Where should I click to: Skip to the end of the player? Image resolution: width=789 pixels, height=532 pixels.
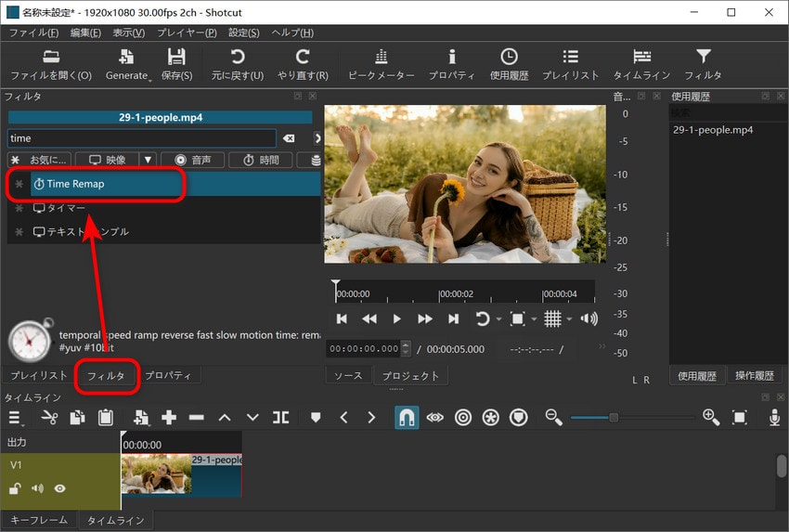453,318
